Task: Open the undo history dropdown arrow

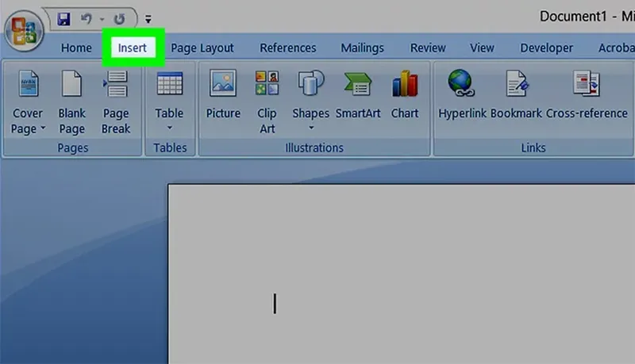Action: pos(102,19)
